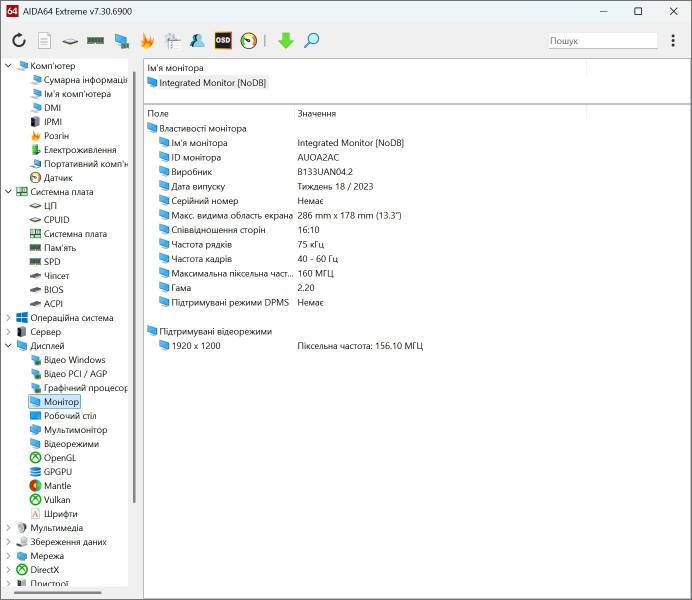Select Системна плата child item under ЦП group
The image size is (692, 600).
point(69,234)
